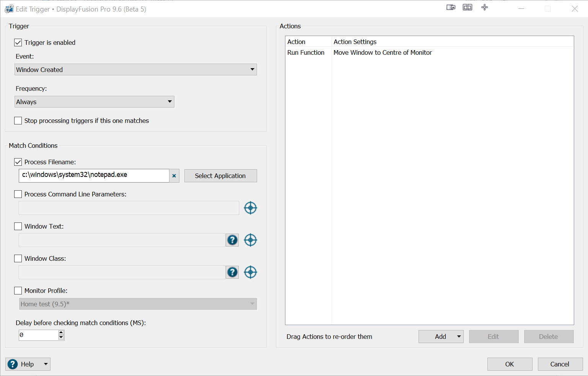The height and width of the screenshot is (376, 588).
Task: Expand the Frequency dropdown set to Always
Action: [94, 102]
